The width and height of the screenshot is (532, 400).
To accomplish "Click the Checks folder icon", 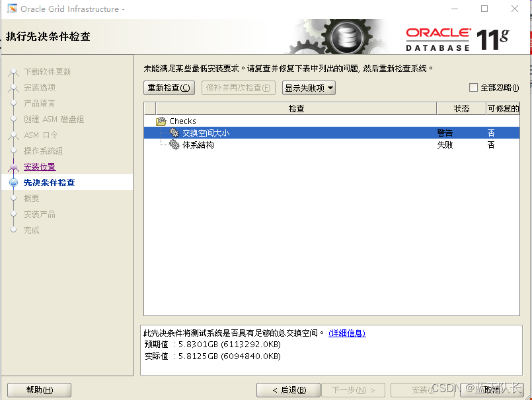I will pyautogui.click(x=161, y=121).
